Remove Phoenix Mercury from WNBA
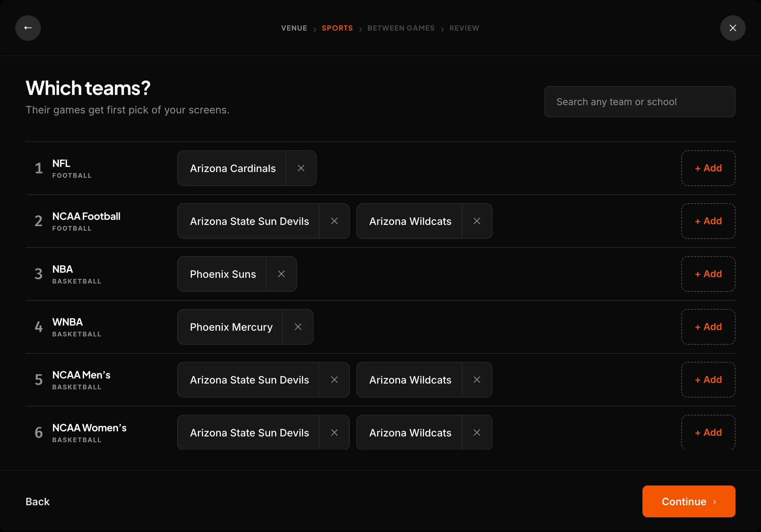 click(x=298, y=327)
